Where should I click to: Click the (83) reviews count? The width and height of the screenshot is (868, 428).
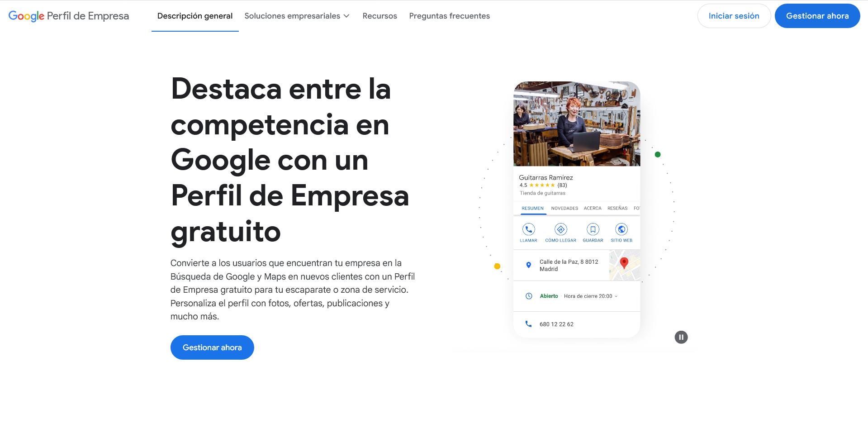pyautogui.click(x=562, y=185)
